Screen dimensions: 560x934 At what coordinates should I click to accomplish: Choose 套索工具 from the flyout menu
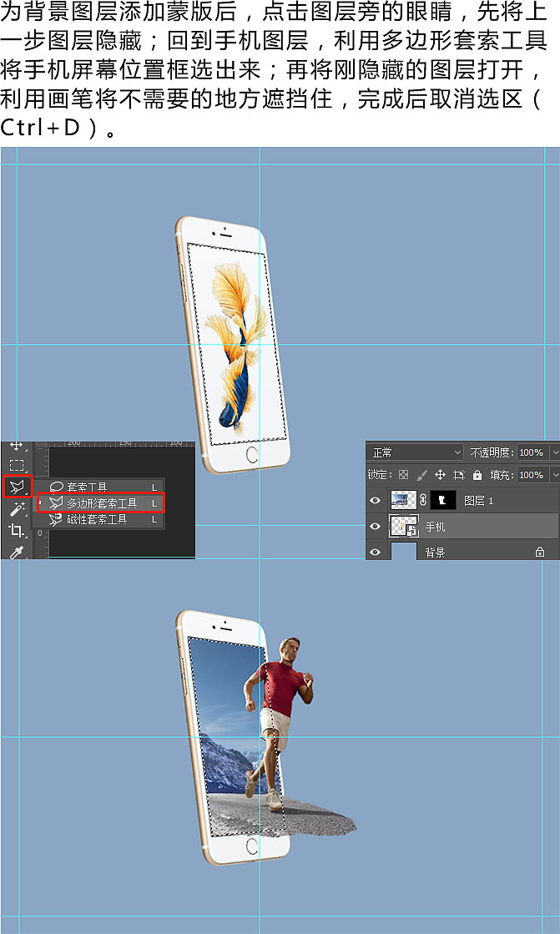tap(87, 487)
